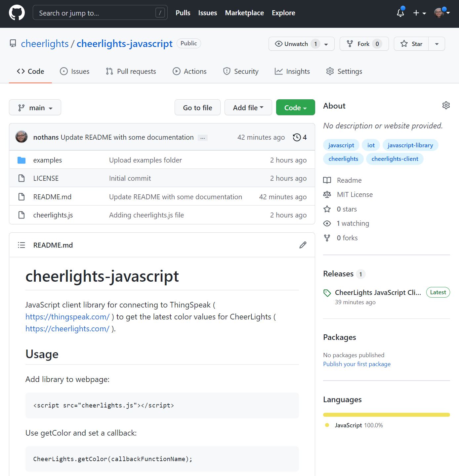The width and height of the screenshot is (459, 476).
Task: Click the cheerlights.js file icon
Action: (x=21, y=215)
